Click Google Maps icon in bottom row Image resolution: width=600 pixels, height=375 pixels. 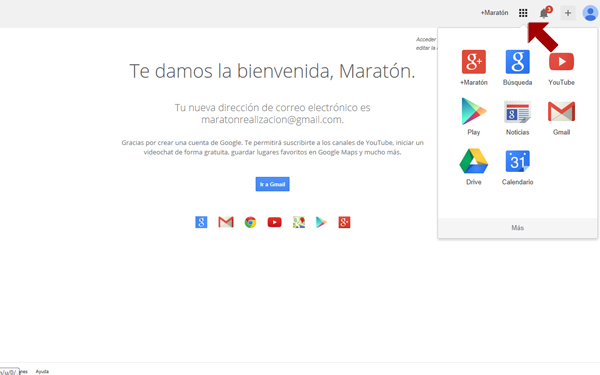299,222
